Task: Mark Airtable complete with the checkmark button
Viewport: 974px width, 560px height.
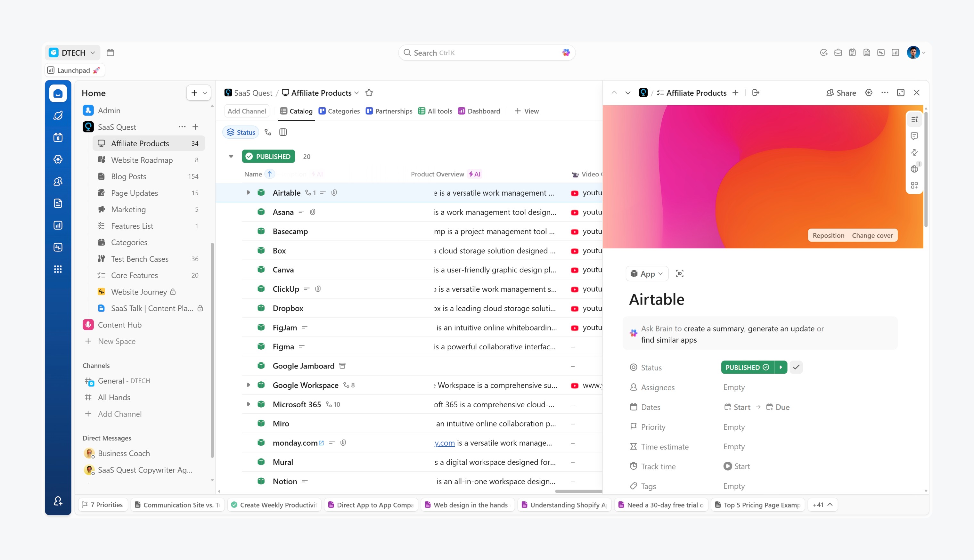Action: [796, 367]
